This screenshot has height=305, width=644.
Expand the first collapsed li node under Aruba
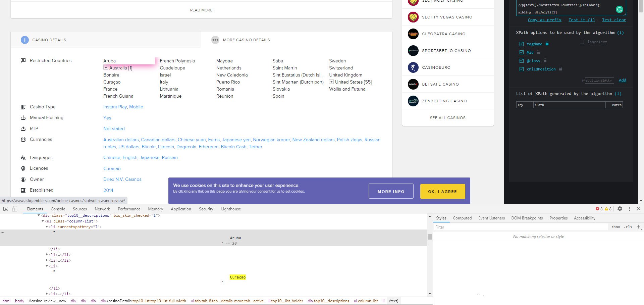pyautogui.click(x=47, y=255)
